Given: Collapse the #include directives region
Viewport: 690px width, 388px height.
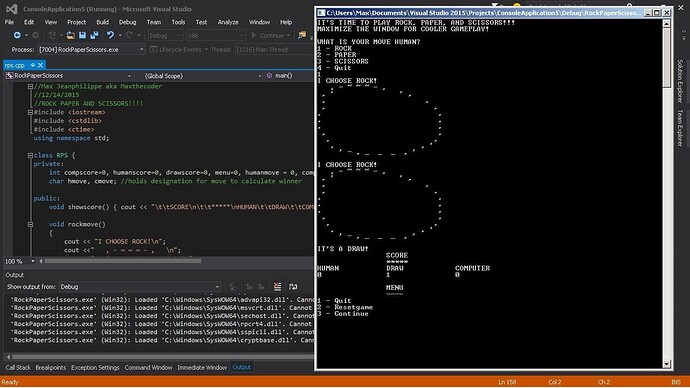Looking at the screenshot, I should (30, 112).
